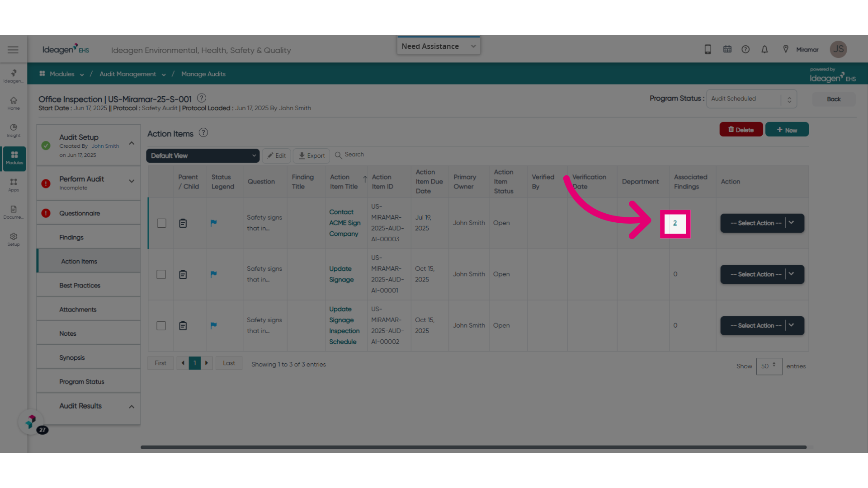Go to Last page

click(229, 363)
